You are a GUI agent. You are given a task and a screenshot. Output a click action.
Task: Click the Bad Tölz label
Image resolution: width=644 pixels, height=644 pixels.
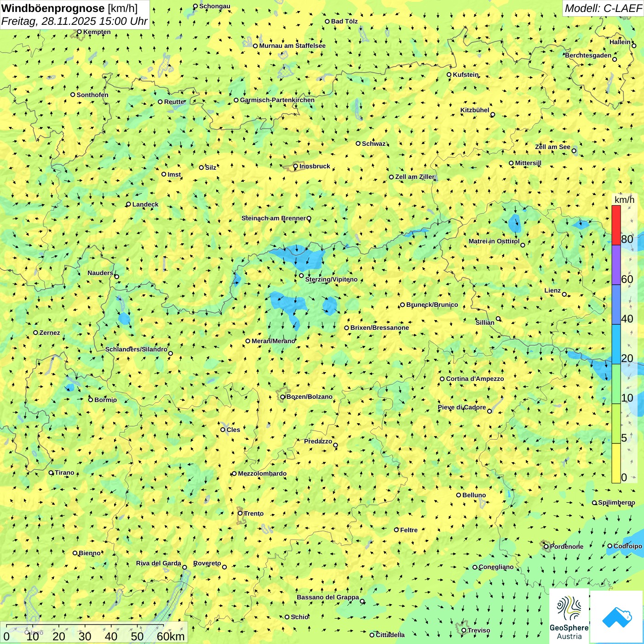(344, 21)
